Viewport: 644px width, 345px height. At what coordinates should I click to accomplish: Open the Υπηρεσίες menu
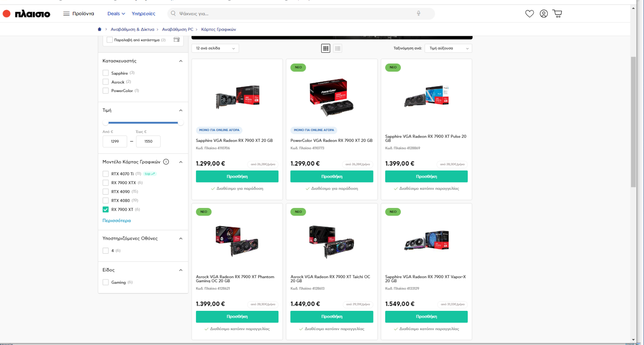point(143,14)
